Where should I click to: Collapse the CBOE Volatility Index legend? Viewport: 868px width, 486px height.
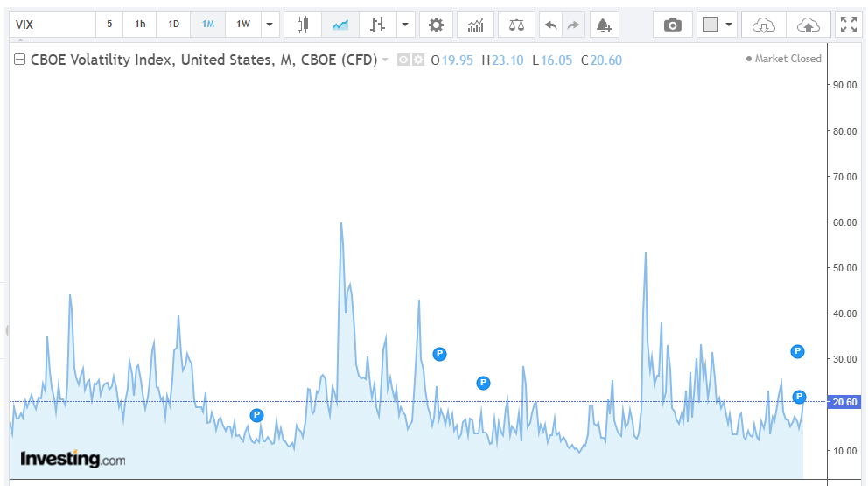pos(19,60)
